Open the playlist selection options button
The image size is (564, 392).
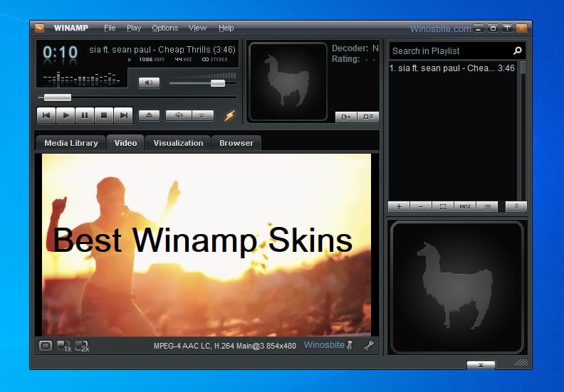[443, 206]
